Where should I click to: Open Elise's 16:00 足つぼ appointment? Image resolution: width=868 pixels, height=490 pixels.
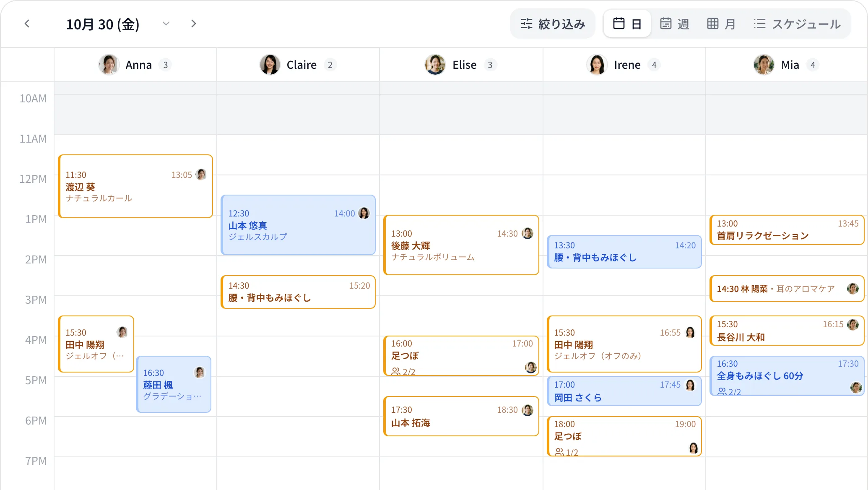(x=461, y=356)
